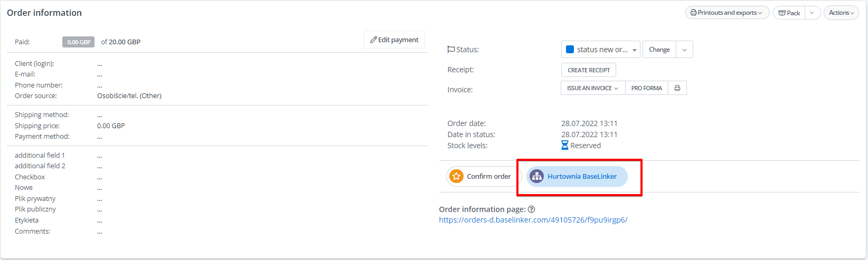
Task: Click the orange star icon in Confirm order
Action: point(457,177)
